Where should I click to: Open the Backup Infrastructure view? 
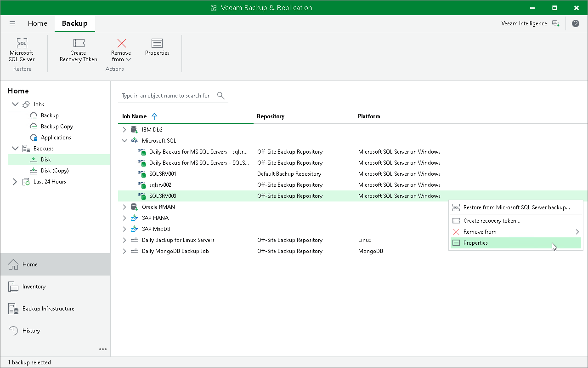click(x=56, y=309)
